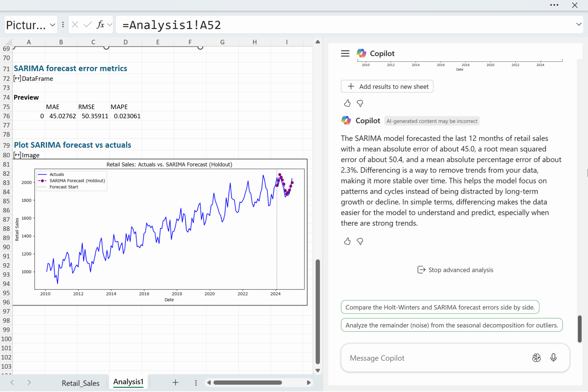Click the insert function fx icon

pos(100,25)
